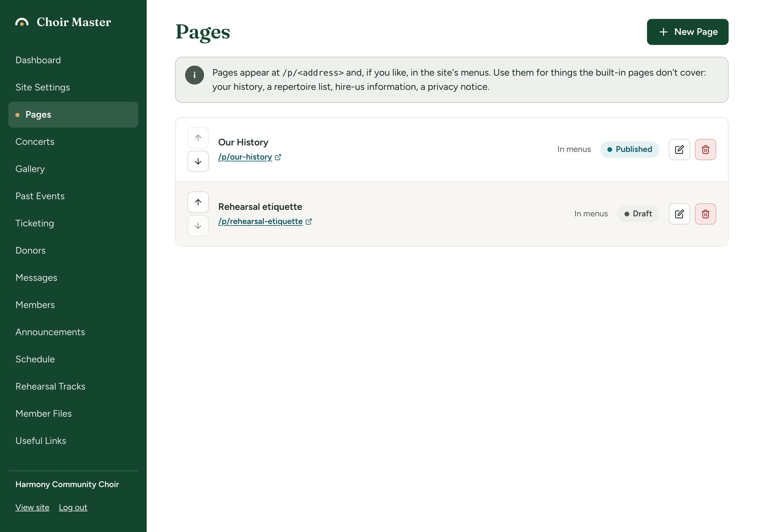The height and width of the screenshot is (532, 757).
Task: Open Member Files section
Action: click(73, 414)
